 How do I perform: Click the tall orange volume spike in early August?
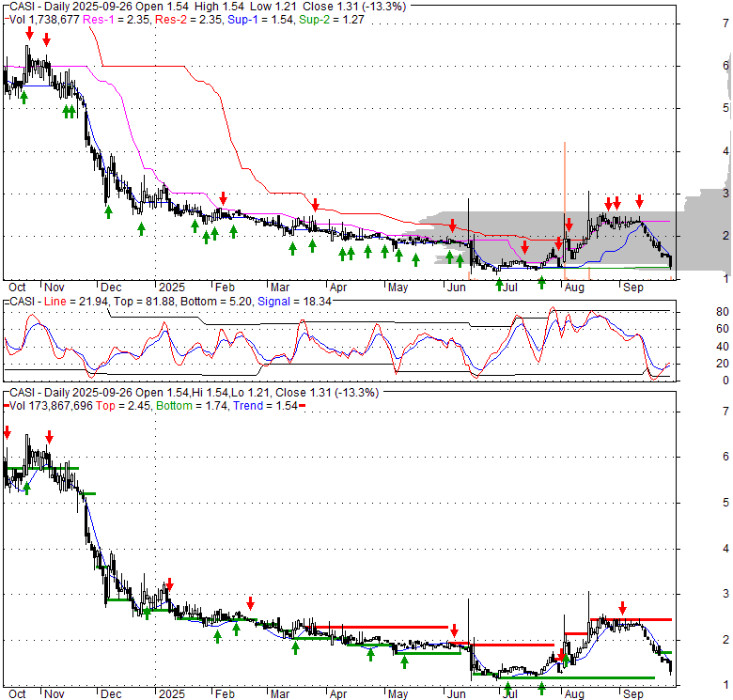565,210
